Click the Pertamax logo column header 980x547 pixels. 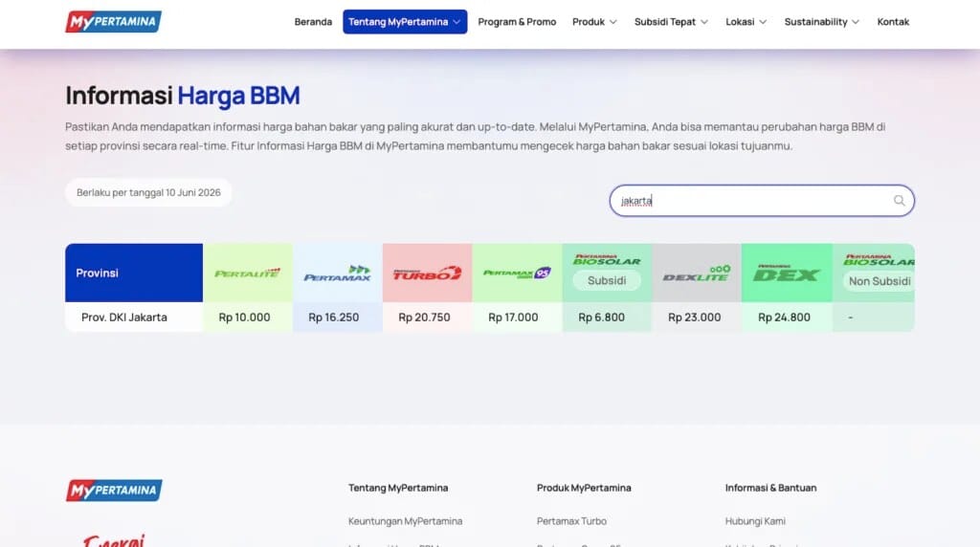pyautogui.click(x=337, y=273)
